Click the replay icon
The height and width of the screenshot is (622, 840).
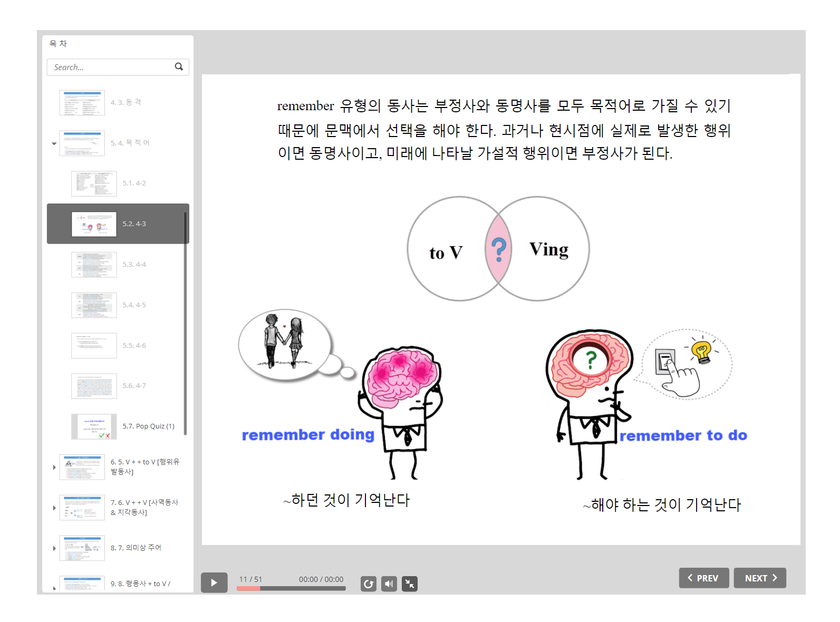tap(369, 584)
